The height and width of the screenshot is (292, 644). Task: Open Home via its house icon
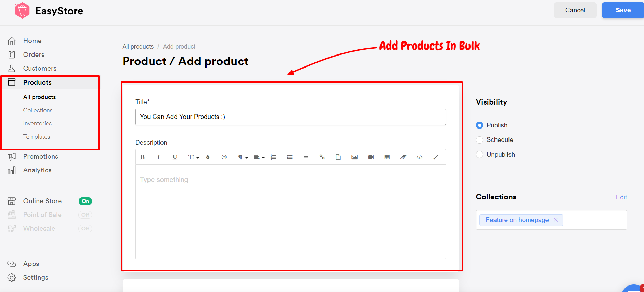point(12,41)
